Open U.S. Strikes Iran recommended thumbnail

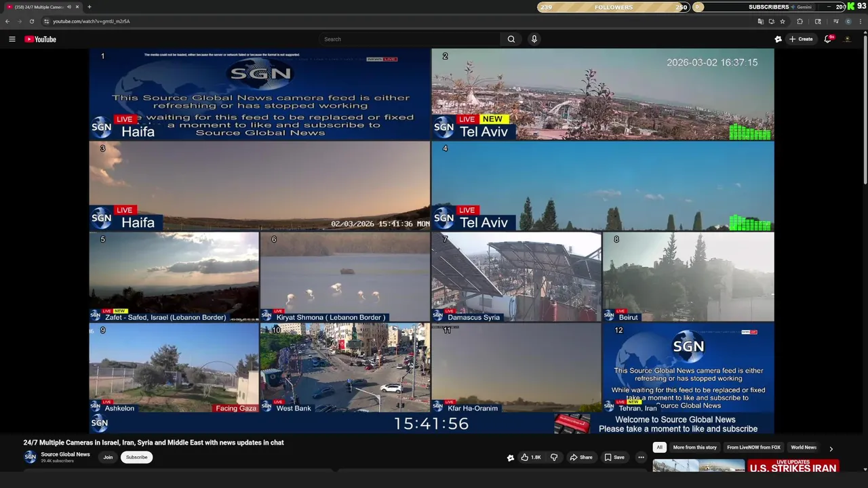coord(793,466)
